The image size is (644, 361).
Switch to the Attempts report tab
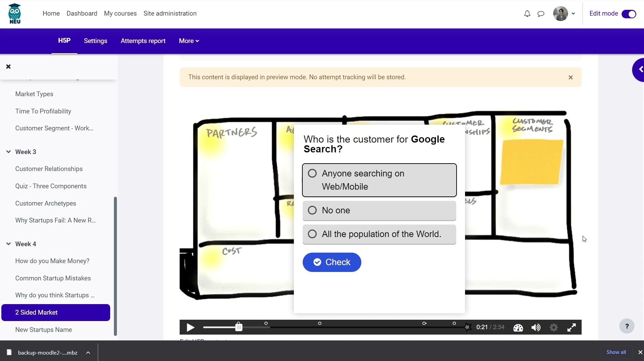coord(143,41)
